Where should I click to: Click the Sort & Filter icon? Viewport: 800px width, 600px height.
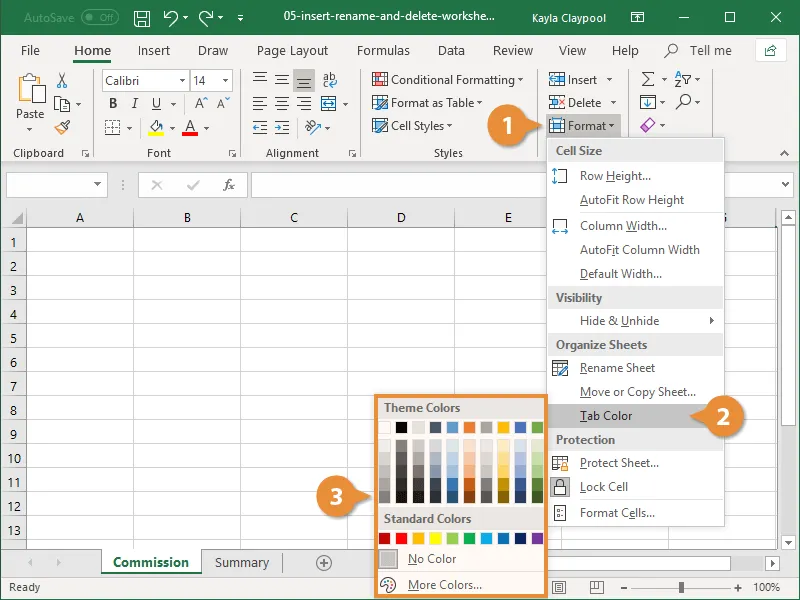tap(683, 79)
